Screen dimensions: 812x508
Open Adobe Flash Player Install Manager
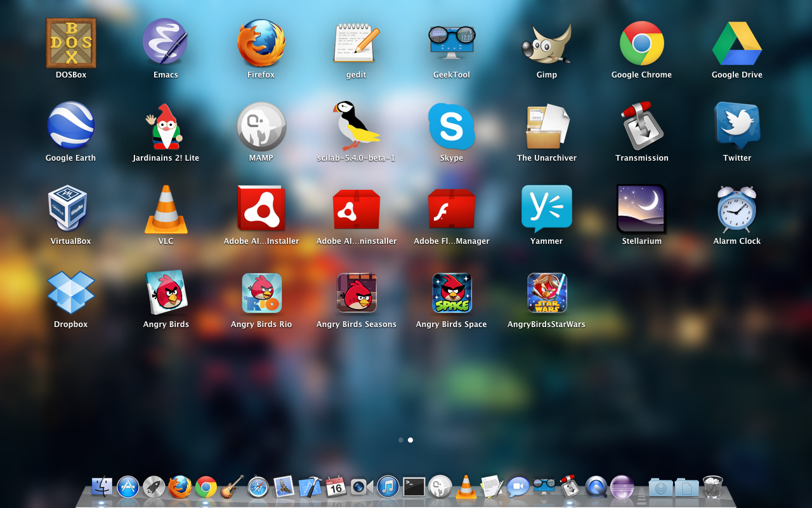(452, 209)
